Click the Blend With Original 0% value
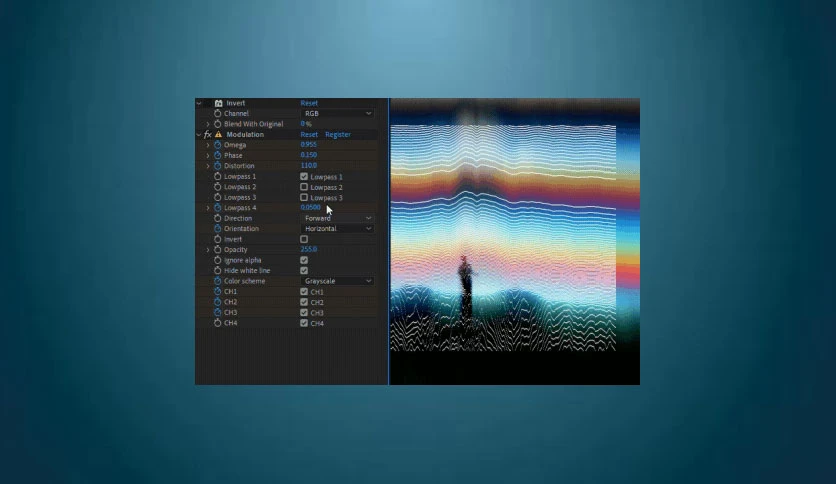The width and height of the screenshot is (836, 484). 306,124
